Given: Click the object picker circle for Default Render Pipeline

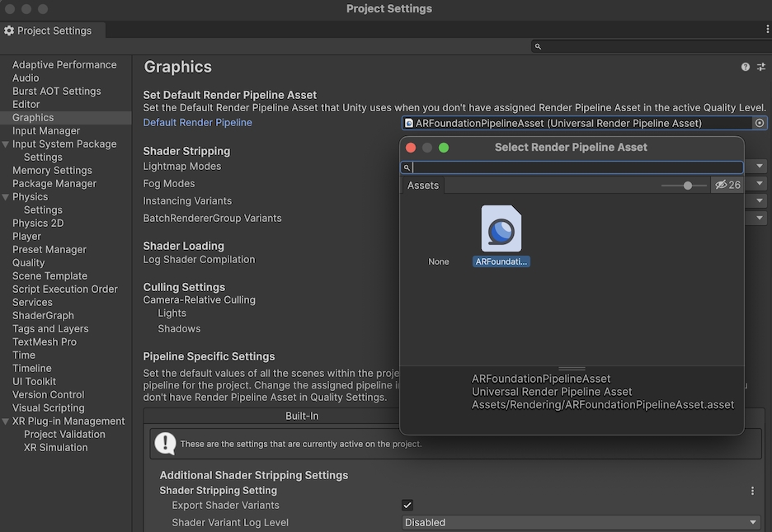Looking at the screenshot, I should pos(760,123).
